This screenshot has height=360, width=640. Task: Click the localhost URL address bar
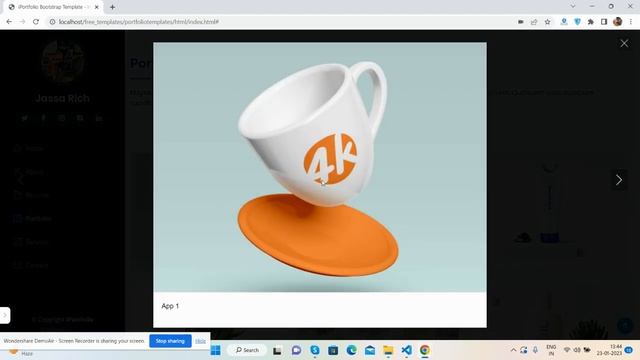[139, 22]
